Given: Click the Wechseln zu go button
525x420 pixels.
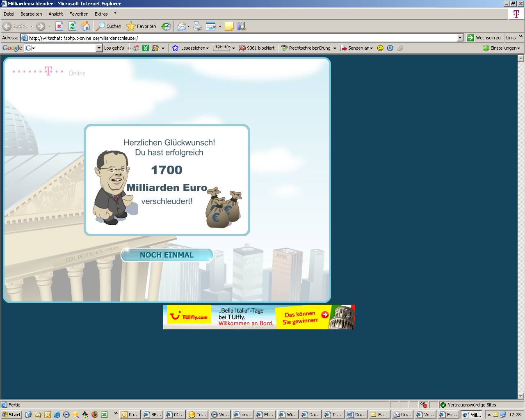Looking at the screenshot, I should tap(484, 38).
